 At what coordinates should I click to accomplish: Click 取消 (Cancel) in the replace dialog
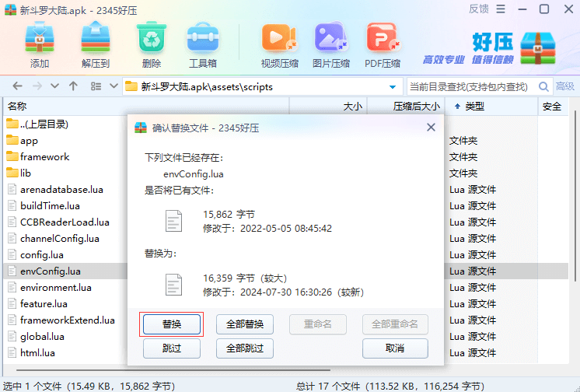(395, 348)
